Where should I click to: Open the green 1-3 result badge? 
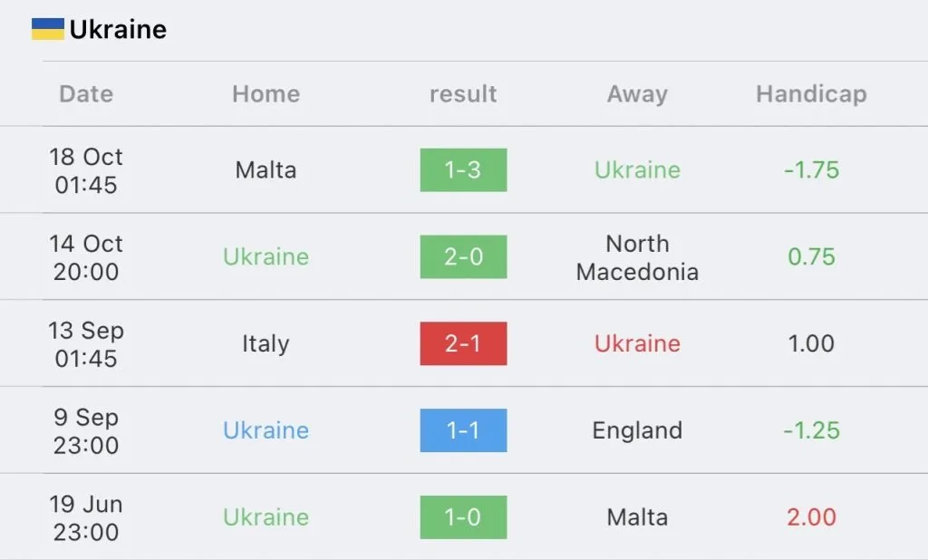click(x=463, y=170)
